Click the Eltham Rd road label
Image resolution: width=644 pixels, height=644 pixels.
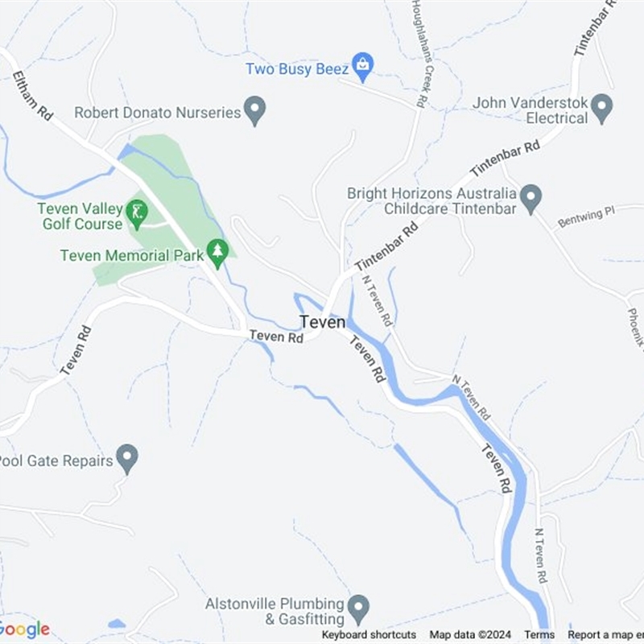[x=33, y=96]
